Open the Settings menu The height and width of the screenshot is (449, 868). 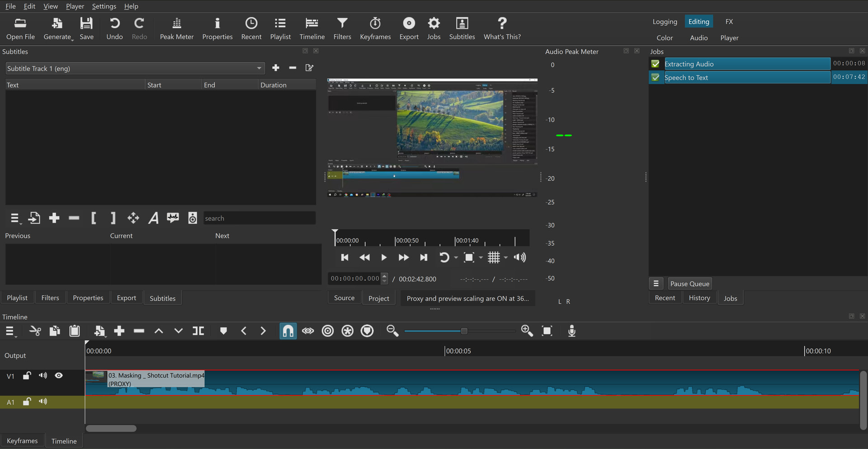pyautogui.click(x=104, y=6)
